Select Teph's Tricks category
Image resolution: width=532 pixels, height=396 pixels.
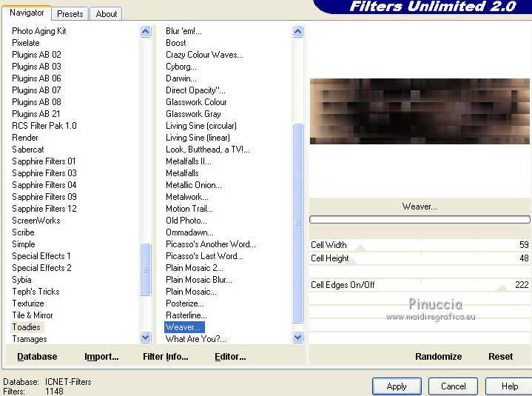(36, 292)
